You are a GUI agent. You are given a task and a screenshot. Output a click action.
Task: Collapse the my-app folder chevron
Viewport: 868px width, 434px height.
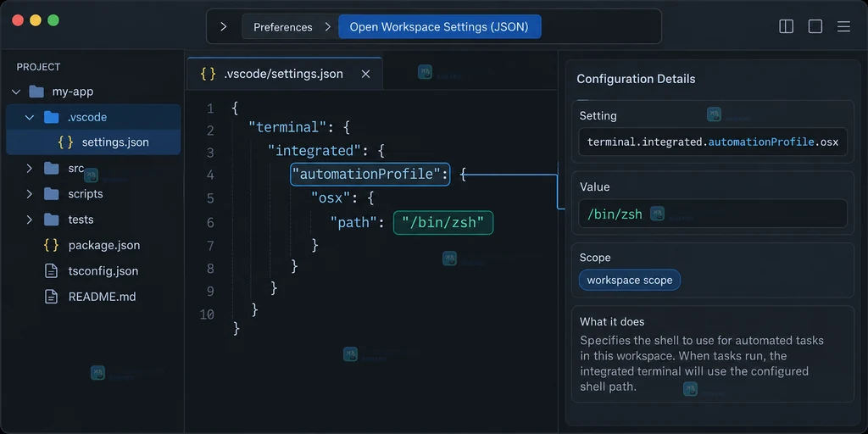[x=16, y=92]
